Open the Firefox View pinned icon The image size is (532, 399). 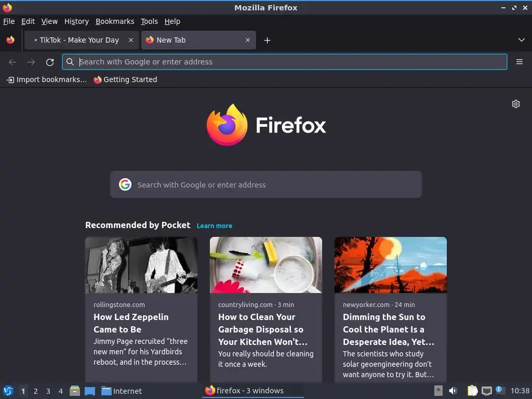[10, 40]
